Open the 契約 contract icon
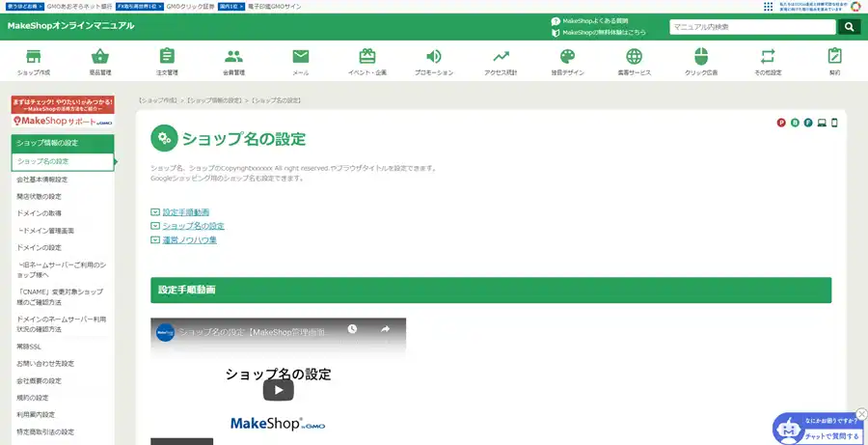 (x=835, y=57)
